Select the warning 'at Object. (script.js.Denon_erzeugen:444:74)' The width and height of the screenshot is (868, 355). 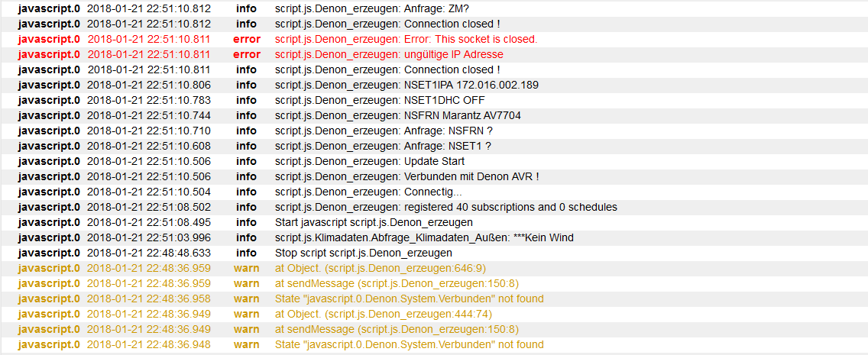384,314
